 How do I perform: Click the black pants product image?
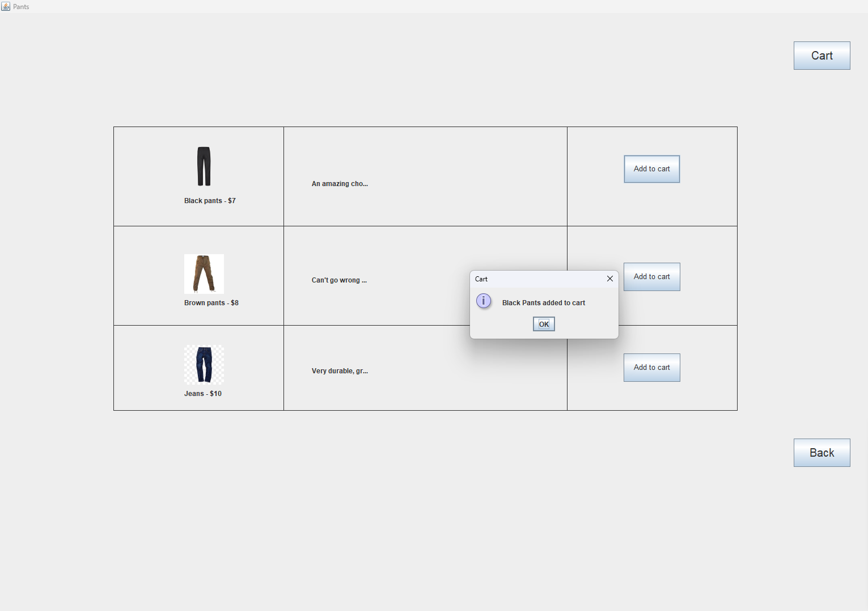(204, 166)
